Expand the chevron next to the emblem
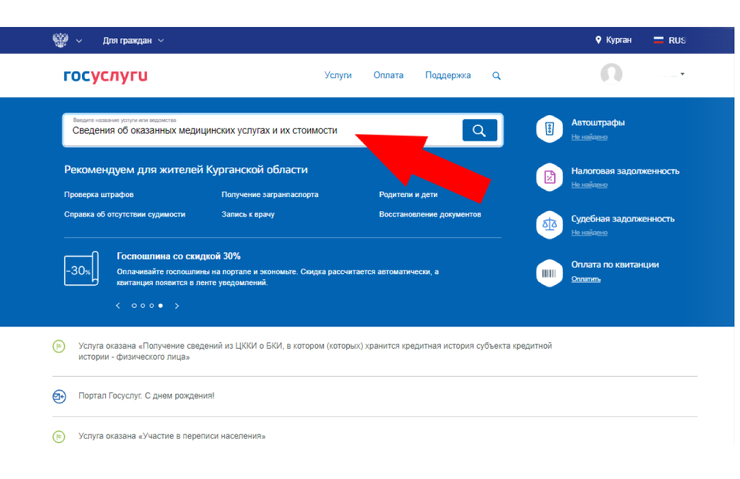This screenshot has width=740, height=479. point(79,41)
